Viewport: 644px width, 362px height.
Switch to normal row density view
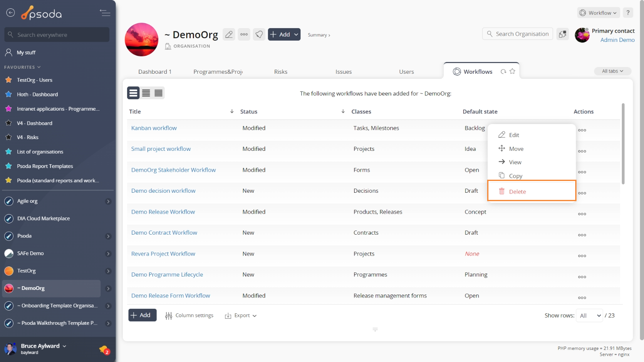pyautogui.click(x=133, y=93)
